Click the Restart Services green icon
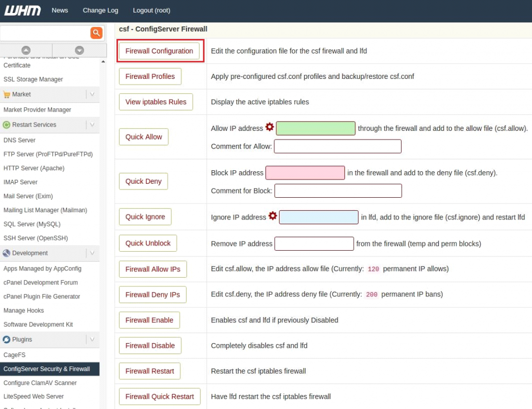This screenshot has height=409, width=532. coord(6,125)
